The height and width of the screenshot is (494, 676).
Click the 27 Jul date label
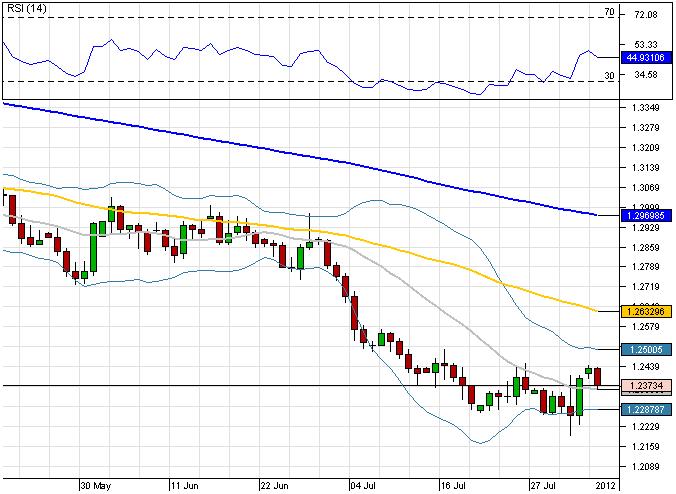(x=542, y=483)
